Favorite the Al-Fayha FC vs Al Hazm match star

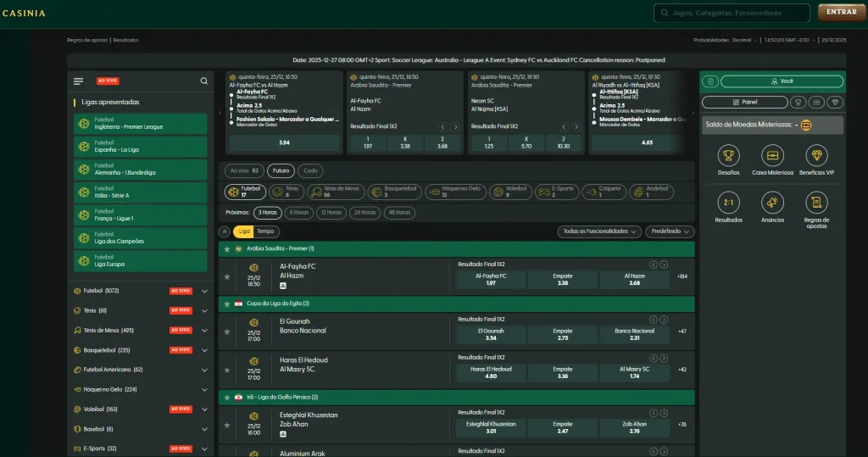[227, 276]
